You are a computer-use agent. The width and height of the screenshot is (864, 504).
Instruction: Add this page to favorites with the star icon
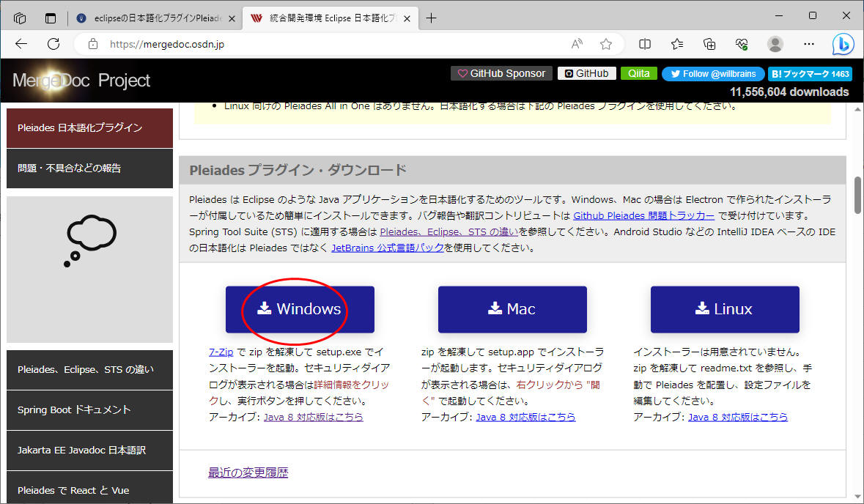coord(606,44)
